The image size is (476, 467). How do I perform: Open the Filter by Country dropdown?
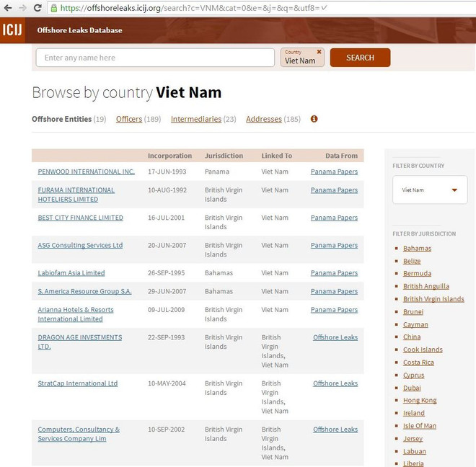point(430,190)
